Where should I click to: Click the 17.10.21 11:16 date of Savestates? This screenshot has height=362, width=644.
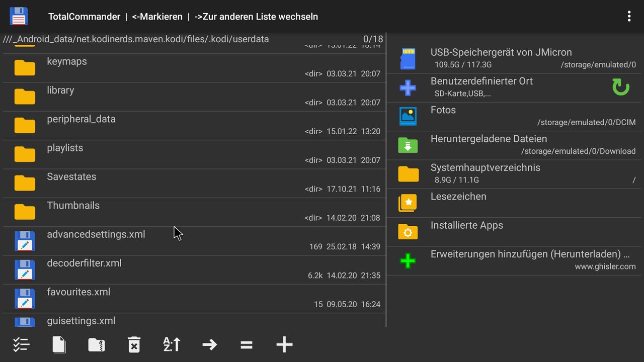pos(353,189)
